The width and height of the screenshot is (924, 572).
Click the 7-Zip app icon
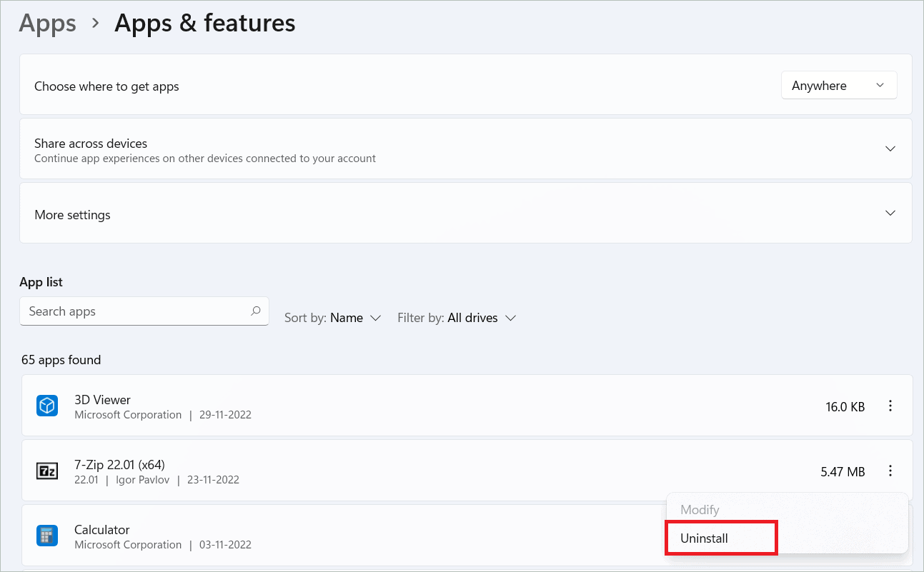tap(46, 471)
